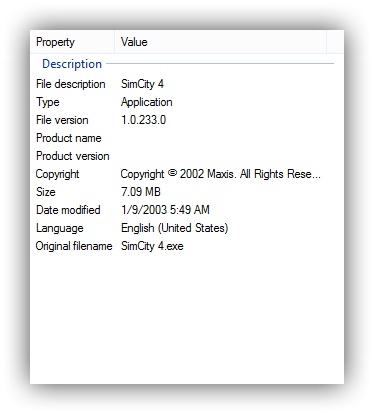Image resolution: width=374 pixels, height=414 pixels.
Task: Select the File description property label
Action: [71, 84]
